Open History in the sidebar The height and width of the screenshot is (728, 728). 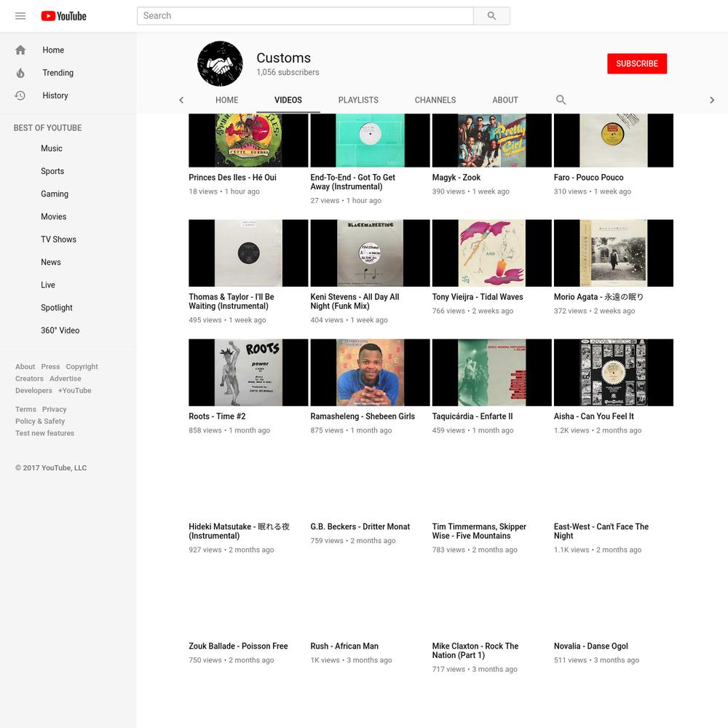pyautogui.click(x=55, y=95)
